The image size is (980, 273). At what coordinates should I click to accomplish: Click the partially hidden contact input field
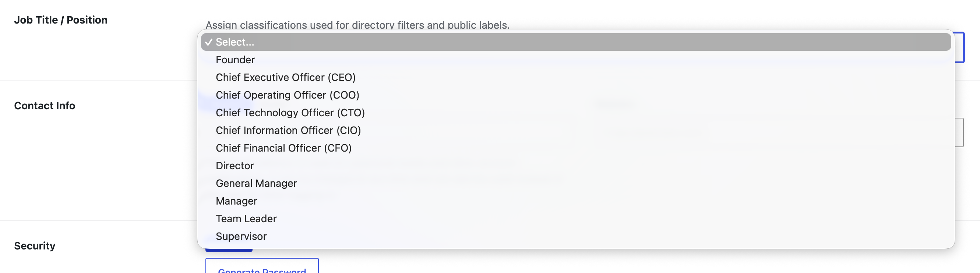tap(959, 132)
